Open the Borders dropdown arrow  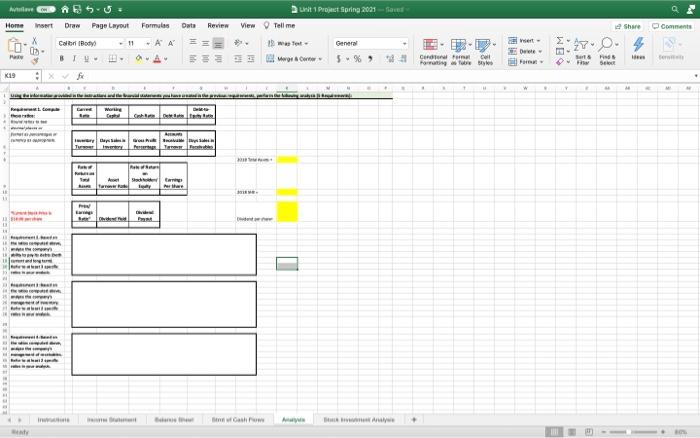tap(121, 59)
